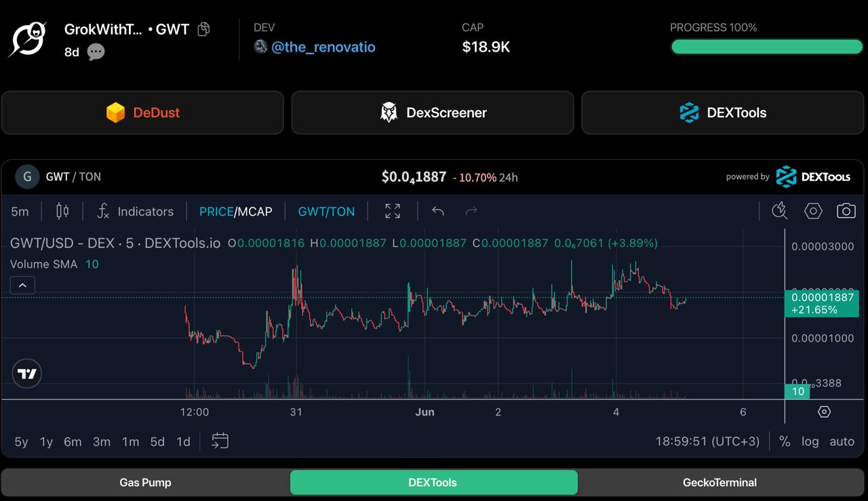868x501 pixels.
Task: Select the 1y date range
Action: (46, 442)
